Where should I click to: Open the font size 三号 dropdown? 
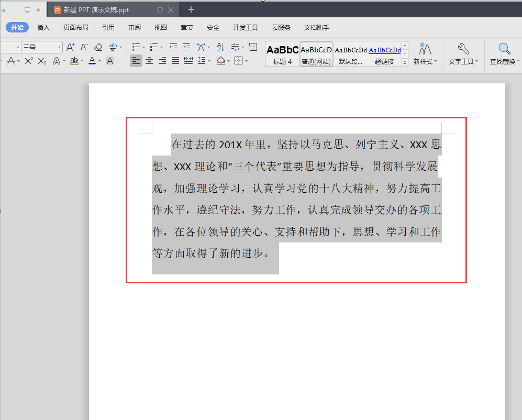pyautogui.click(x=59, y=47)
